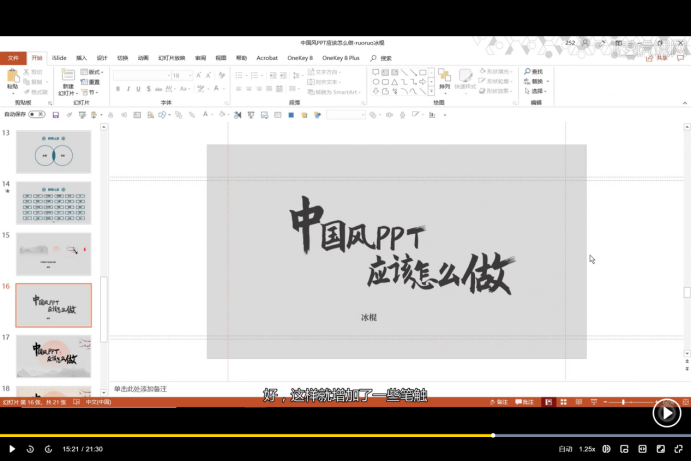The image size is (692, 461).
Task: Collapse the ribbon with the chevron
Action: click(684, 103)
